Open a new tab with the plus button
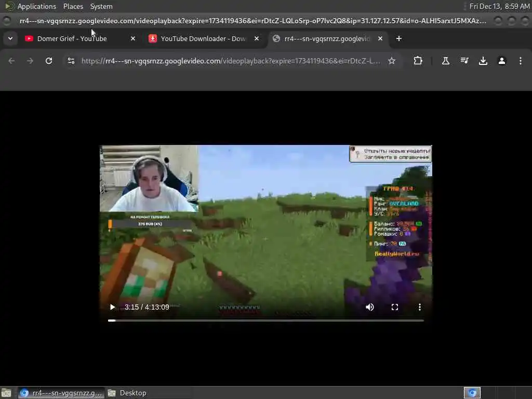This screenshot has height=399, width=532. pos(399,38)
